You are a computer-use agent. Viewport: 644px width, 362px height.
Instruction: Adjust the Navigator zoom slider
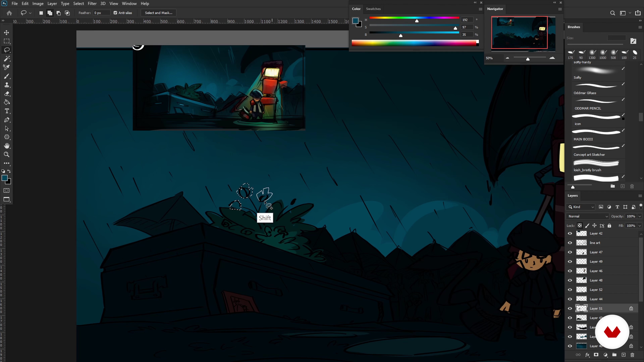click(x=528, y=59)
